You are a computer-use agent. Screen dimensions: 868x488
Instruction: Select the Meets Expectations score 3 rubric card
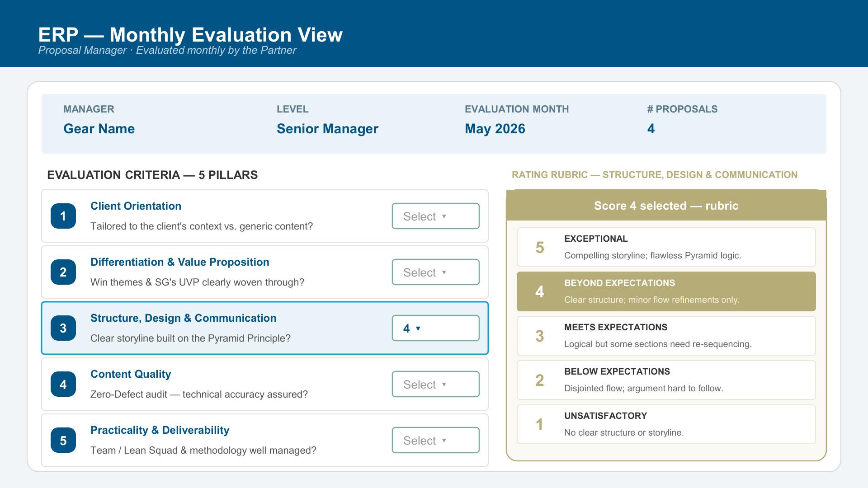[x=666, y=336]
